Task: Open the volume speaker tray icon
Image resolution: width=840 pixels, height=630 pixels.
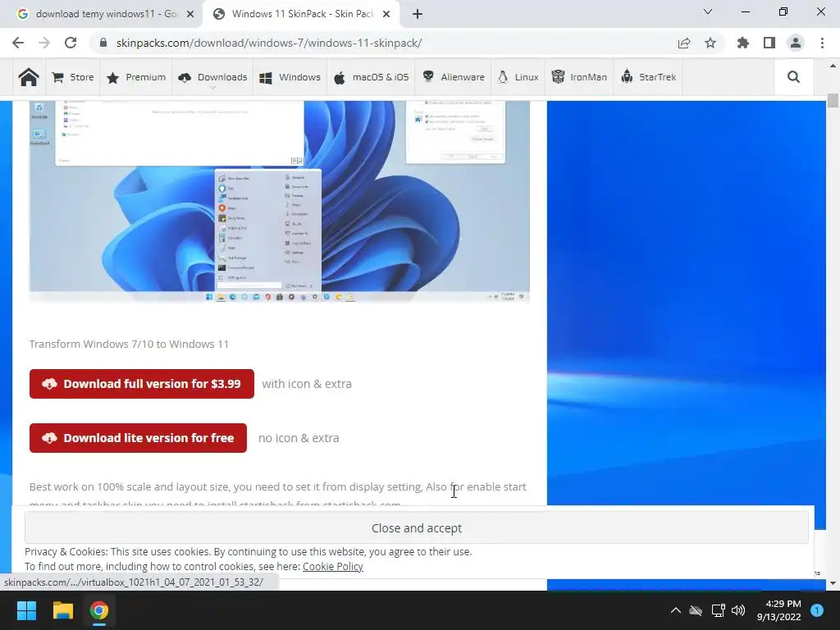Action: [738, 610]
